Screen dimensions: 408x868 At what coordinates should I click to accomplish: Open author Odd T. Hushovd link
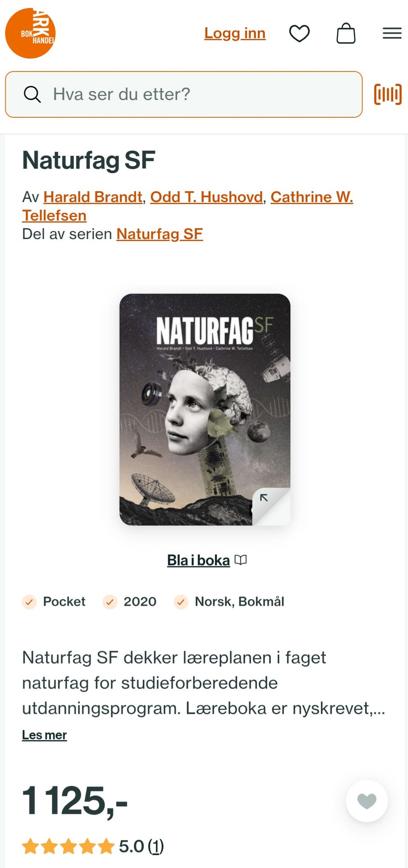[x=207, y=197]
